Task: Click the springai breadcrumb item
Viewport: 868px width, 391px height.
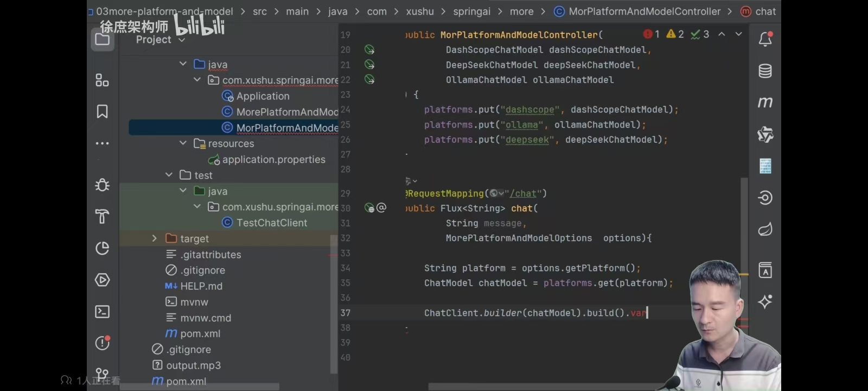Action: click(471, 11)
